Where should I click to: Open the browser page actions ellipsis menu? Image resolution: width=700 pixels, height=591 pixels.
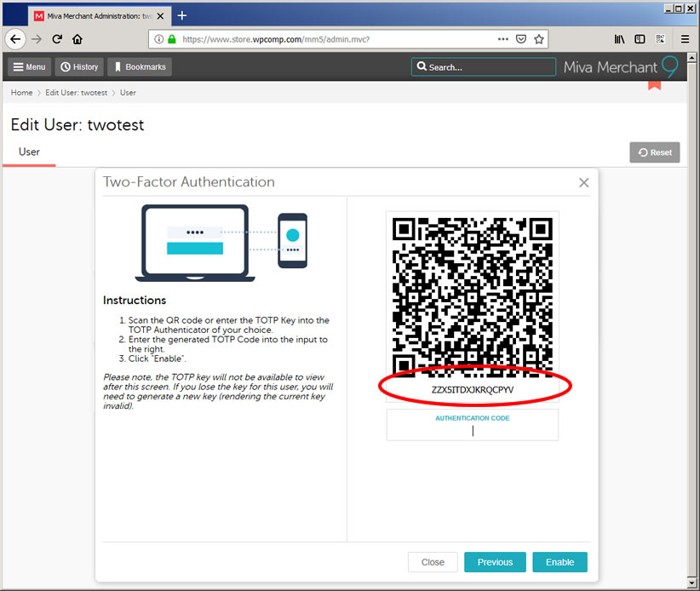click(503, 39)
